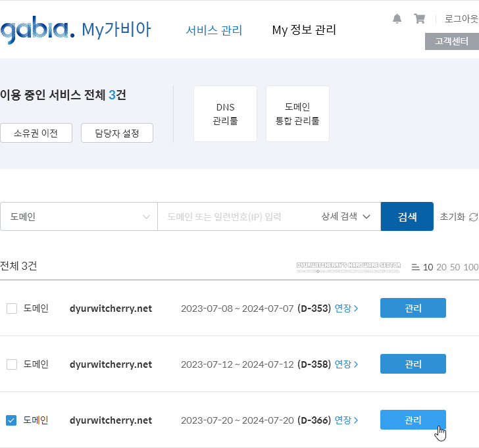Check the checkbox for the D-353 domain row
Screen dimensions: 479x448
pyautogui.click(x=12, y=309)
